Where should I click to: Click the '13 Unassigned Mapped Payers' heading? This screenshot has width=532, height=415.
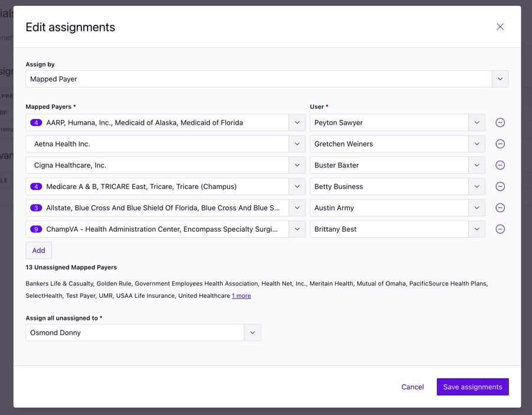(x=72, y=267)
